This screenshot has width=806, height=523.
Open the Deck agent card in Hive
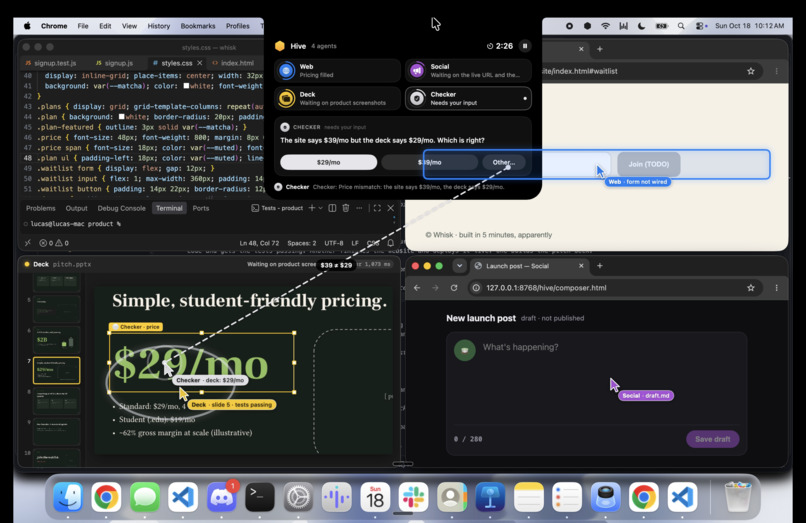pos(337,98)
